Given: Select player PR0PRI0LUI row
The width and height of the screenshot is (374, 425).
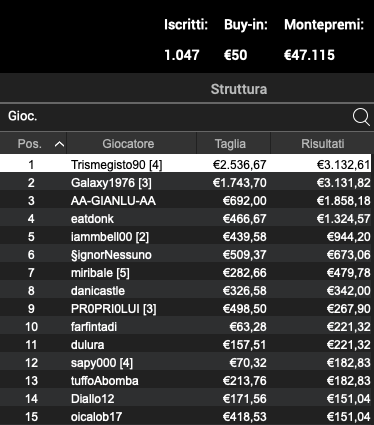Looking at the screenshot, I should tap(185, 309).
